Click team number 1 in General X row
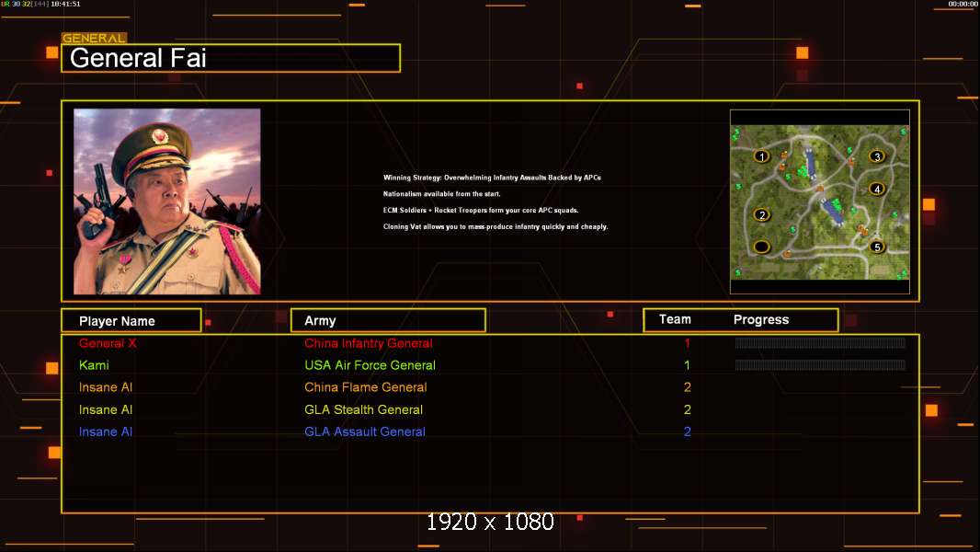This screenshot has height=552, width=980. click(687, 343)
